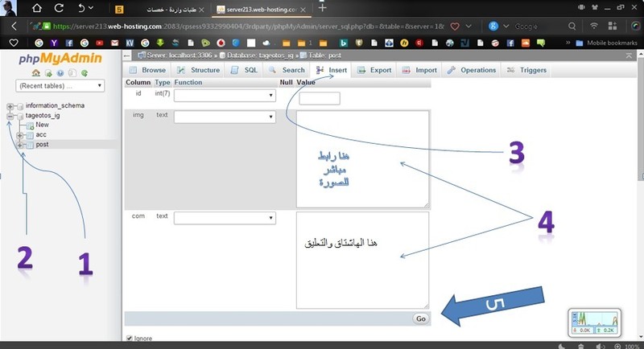
Task: Click the Search tab magnifier icon
Action: pos(275,70)
